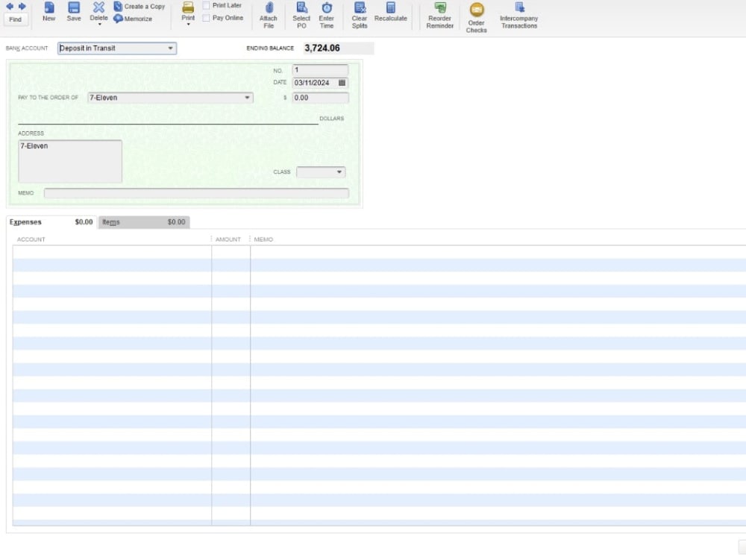Enable the Pay Online checkbox

click(206, 18)
